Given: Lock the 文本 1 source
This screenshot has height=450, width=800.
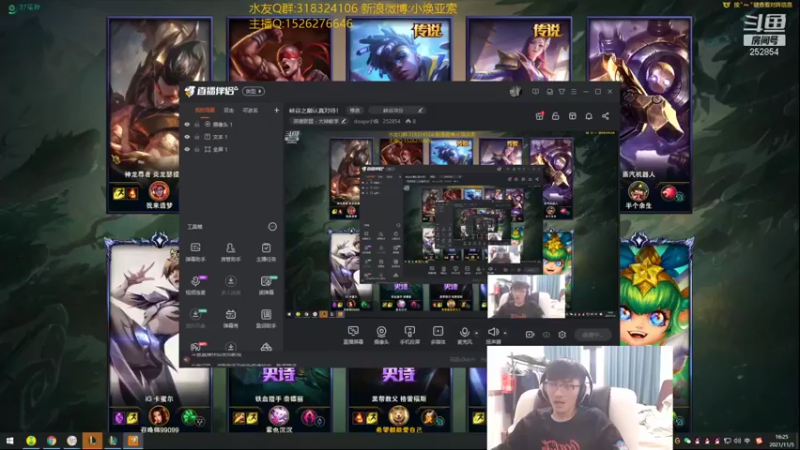Looking at the screenshot, I should coord(197,137).
